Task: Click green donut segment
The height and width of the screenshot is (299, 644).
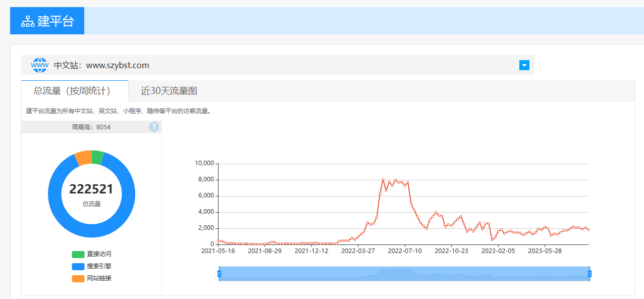Action: tap(98, 157)
